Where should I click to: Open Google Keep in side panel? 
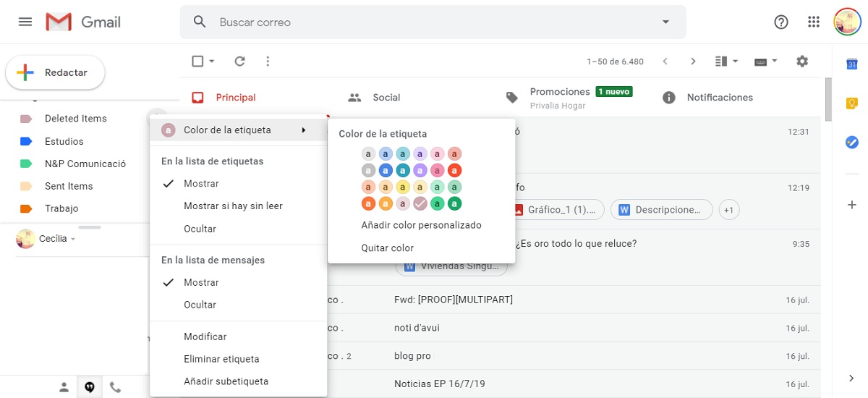pyautogui.click(x=852, y=103)
